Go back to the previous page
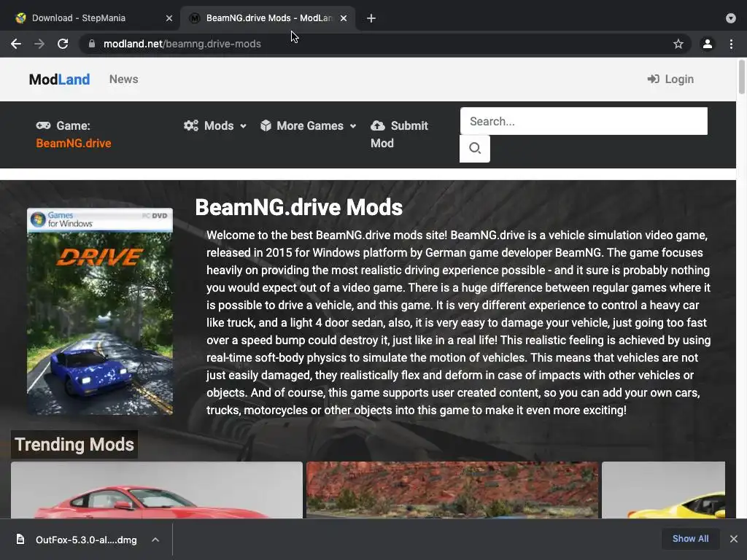This screenshot has width=747, height=560. [16, 44]
